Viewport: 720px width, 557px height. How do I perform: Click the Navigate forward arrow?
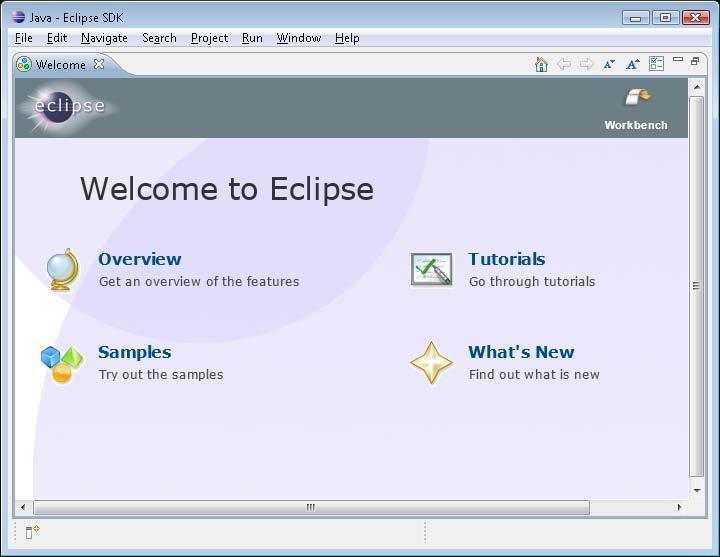586,64
